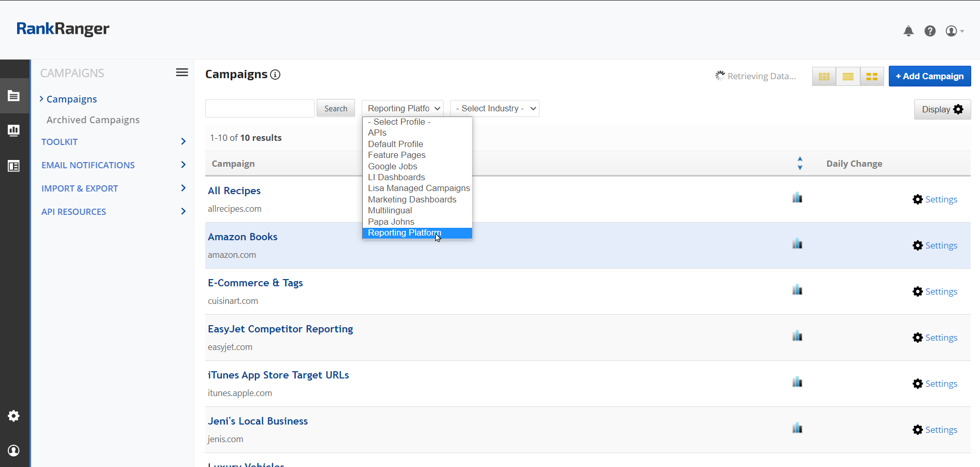
Task: Click the settings gear in left sidebar
Action: 14,416
